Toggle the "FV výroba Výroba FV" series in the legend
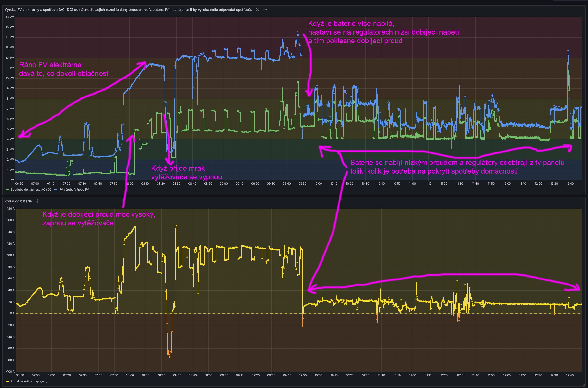The image size is (588, 388). pos(74,190)
